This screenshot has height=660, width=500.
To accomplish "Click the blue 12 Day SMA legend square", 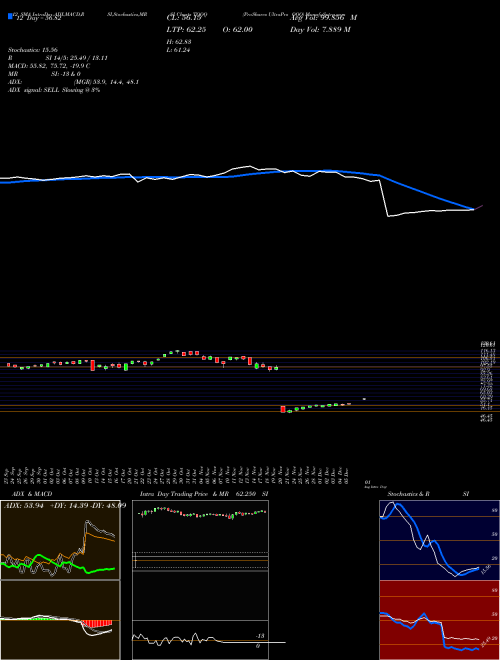I will [10, 17].
